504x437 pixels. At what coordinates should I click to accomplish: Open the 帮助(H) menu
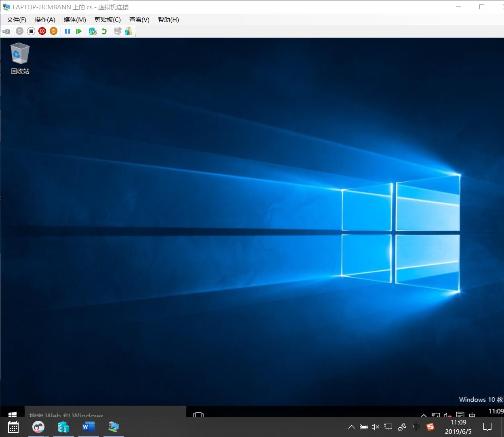[169, 19]
